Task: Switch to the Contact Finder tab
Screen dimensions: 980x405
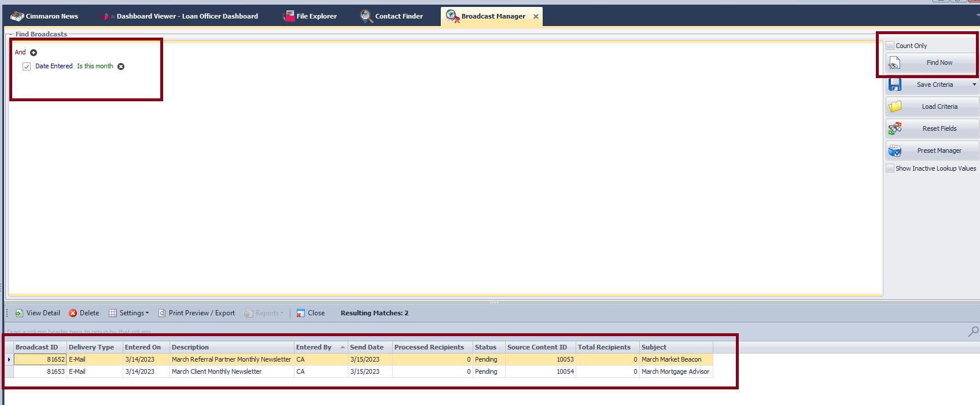Action: coord(399,16)
